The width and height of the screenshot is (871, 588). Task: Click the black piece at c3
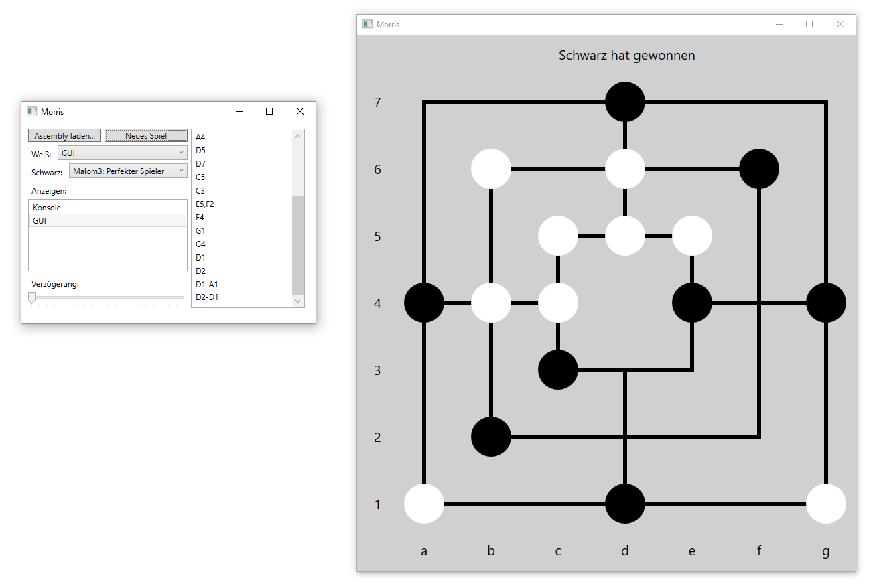558,370
